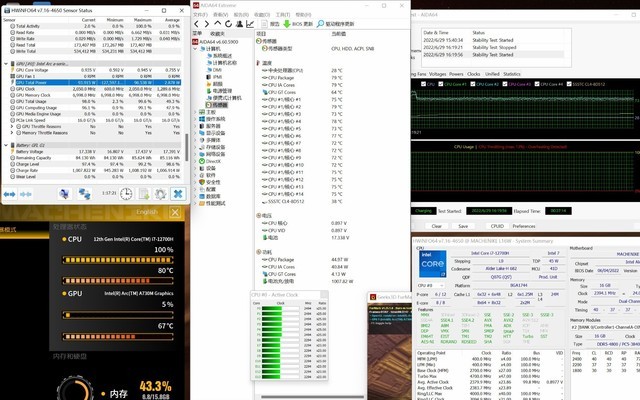Viewport: 640px width, 400px height.
Task: Click Save button in stability test
Action: pos(463,226)
